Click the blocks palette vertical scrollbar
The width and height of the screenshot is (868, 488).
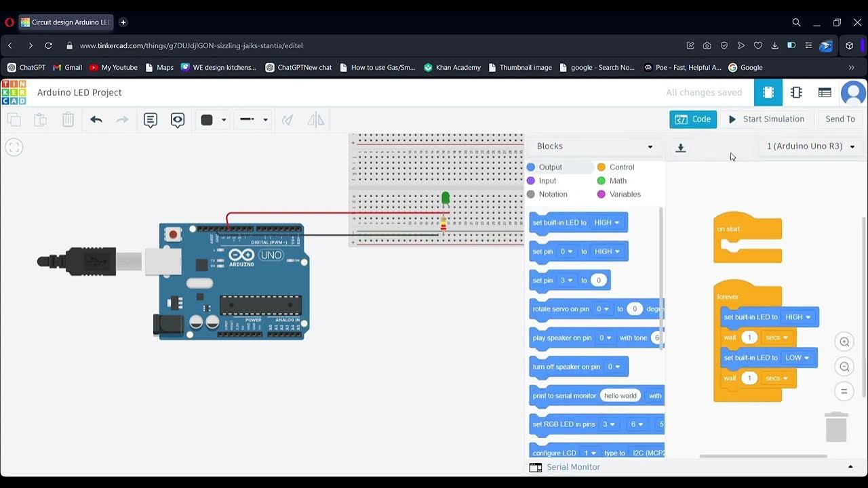pyautogui.click(x=661, y=278)
